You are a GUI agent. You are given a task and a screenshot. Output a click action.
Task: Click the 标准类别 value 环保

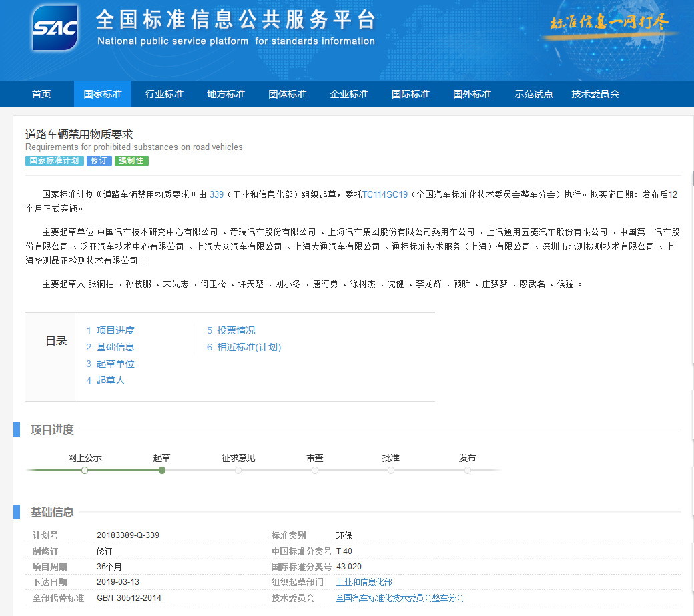pyautogui.click(x=344, y=535)
